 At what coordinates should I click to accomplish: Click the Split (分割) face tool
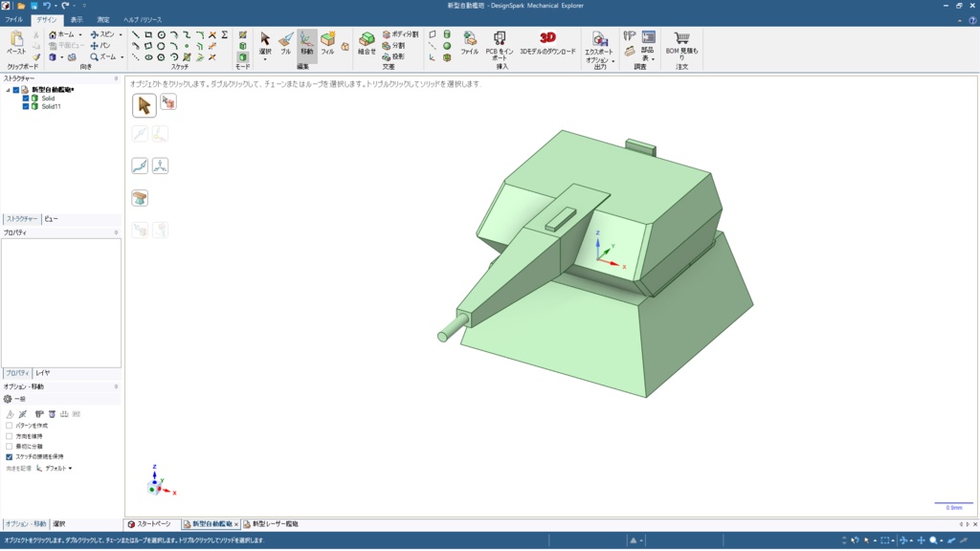(393, 46)
